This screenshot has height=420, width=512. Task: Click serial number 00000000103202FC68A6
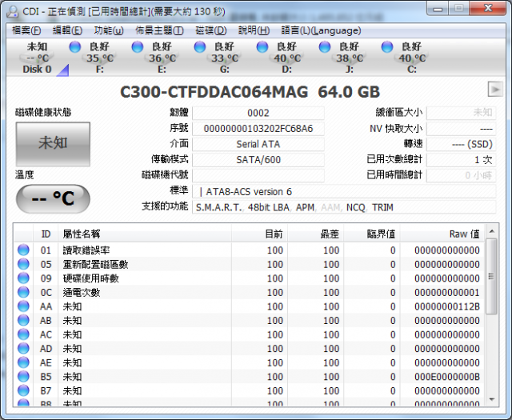pos(258,129)
